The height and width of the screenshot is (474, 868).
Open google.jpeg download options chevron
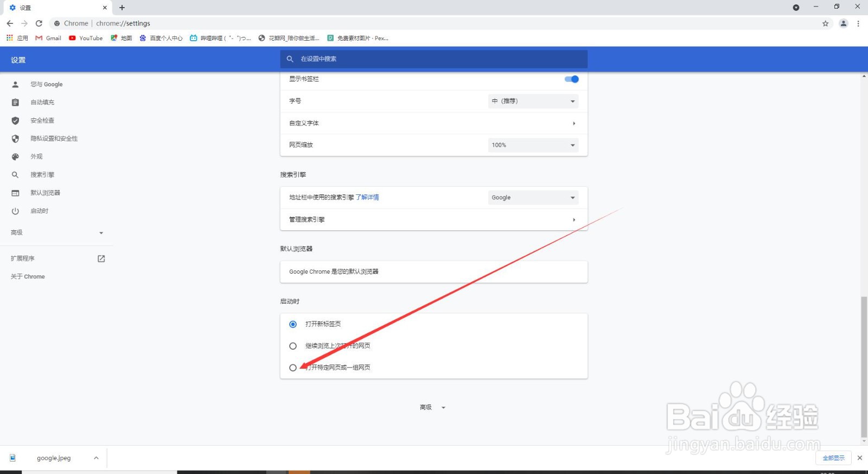point(96,458)
